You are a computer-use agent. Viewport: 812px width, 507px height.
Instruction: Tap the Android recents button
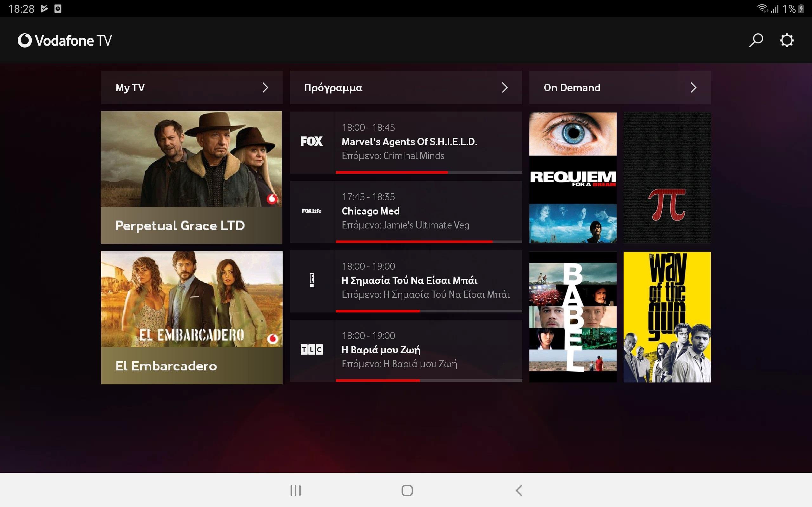295,490
